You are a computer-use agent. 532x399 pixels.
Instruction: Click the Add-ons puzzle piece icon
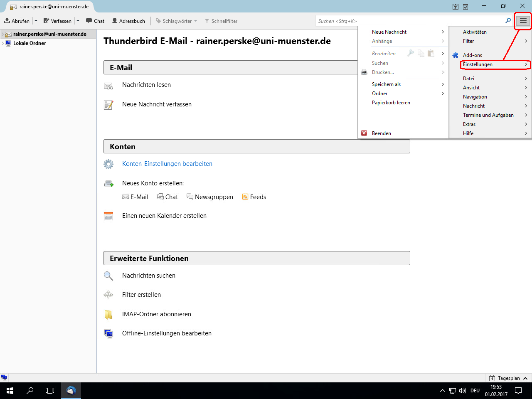[456, 55]
